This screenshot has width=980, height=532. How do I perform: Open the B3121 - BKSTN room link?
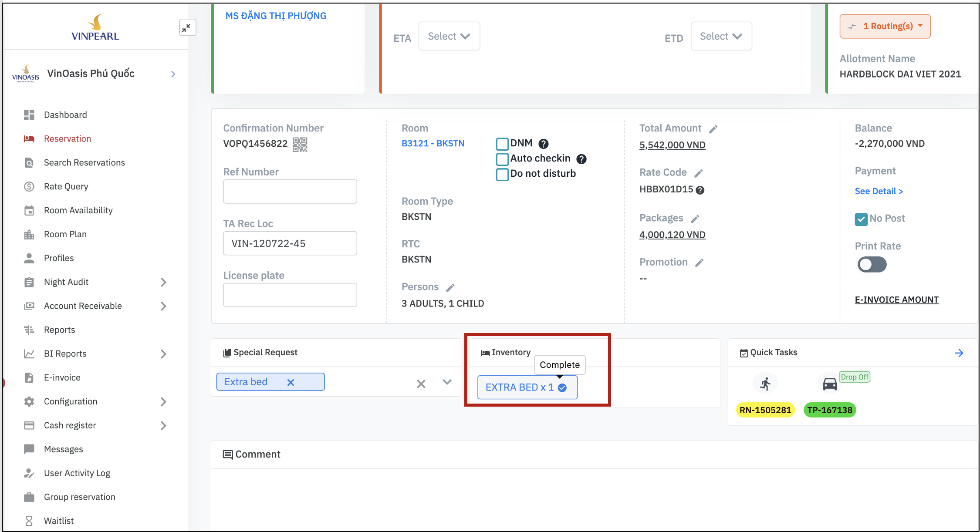click(433, 143)
